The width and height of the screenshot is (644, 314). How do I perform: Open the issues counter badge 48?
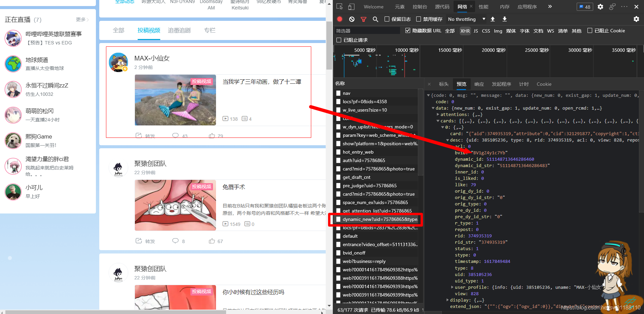pyautogui.click(x=585, y=7)
